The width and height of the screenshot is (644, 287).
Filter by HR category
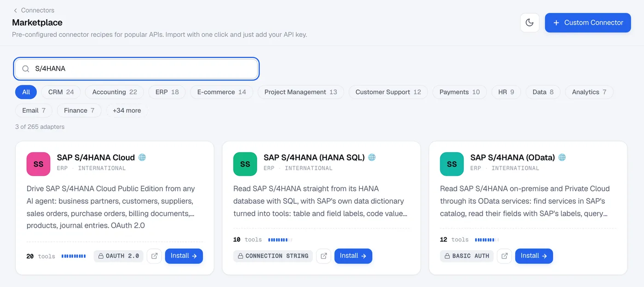(x=506, y=92)
